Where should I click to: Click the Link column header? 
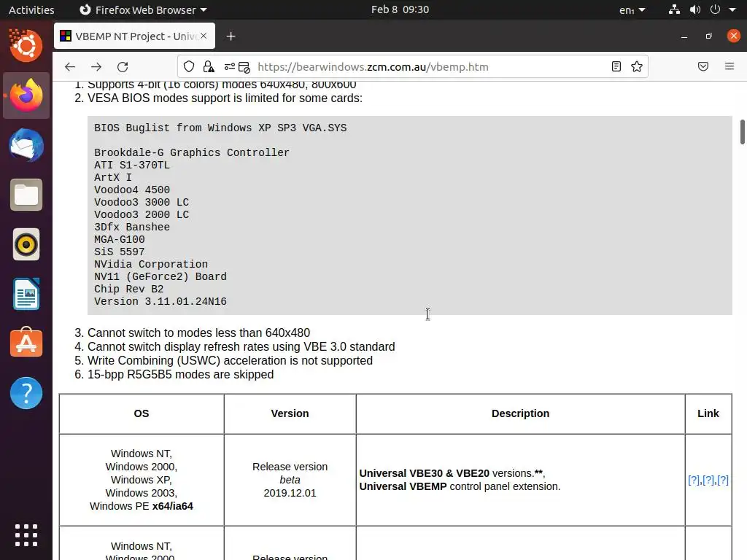(708, 413)
